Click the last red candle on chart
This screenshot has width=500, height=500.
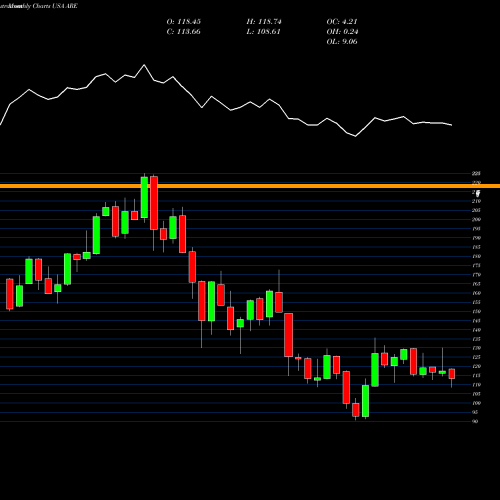click(x=452, y=374)
